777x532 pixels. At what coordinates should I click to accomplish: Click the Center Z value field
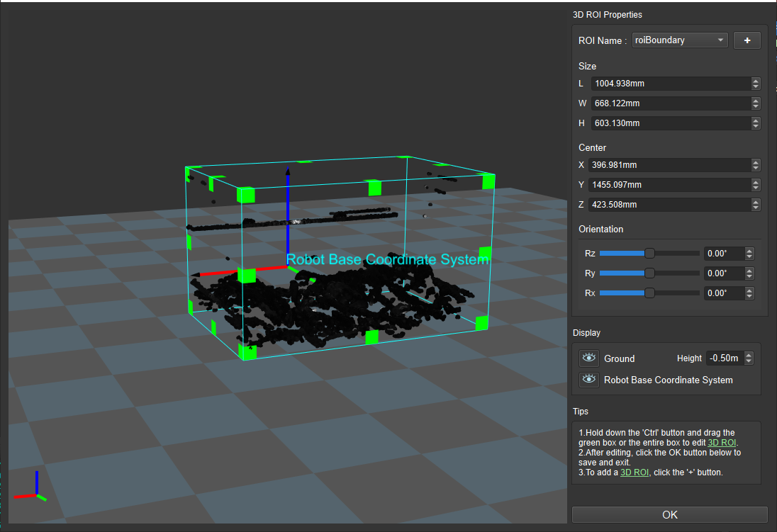[x=669, y=205]
